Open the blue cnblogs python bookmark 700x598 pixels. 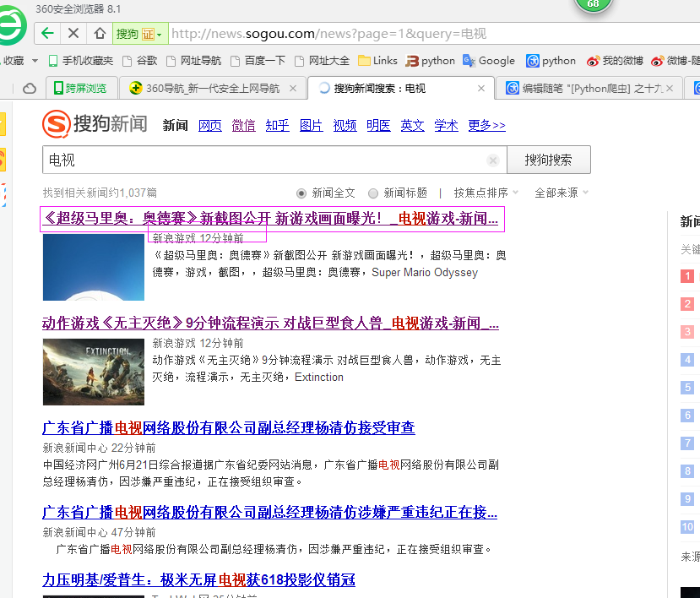click(551, 61)
